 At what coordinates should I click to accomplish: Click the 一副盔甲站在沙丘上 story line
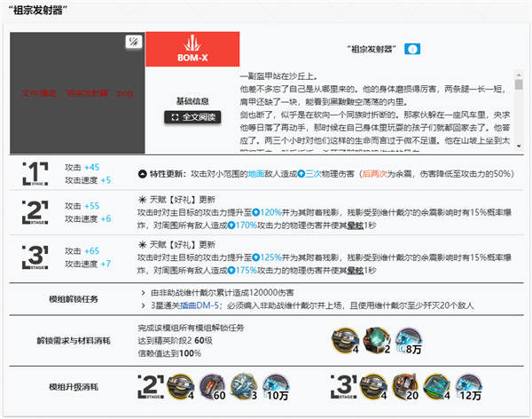click(278, 76)
